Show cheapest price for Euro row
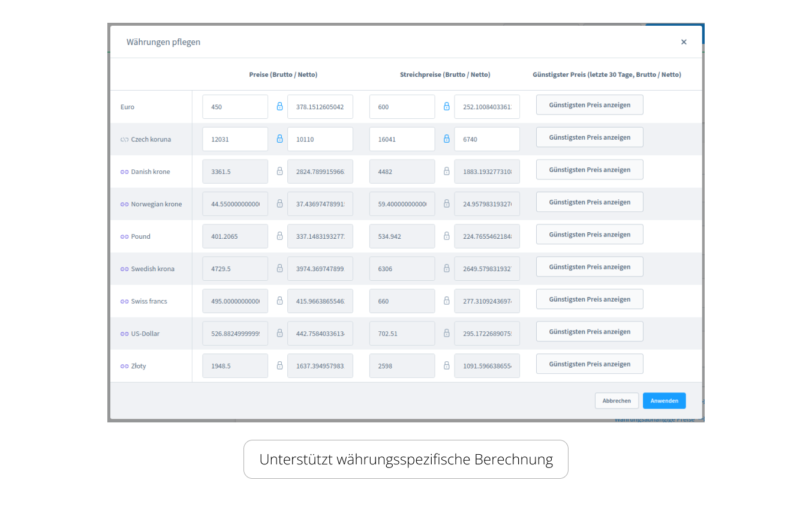Viewport: 812px width, 528px height. (x=590, y=105)
